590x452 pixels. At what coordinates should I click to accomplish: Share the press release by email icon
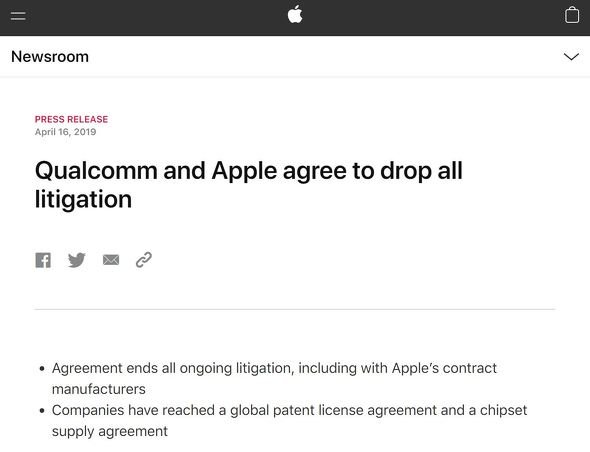click(x=111, y=260)
